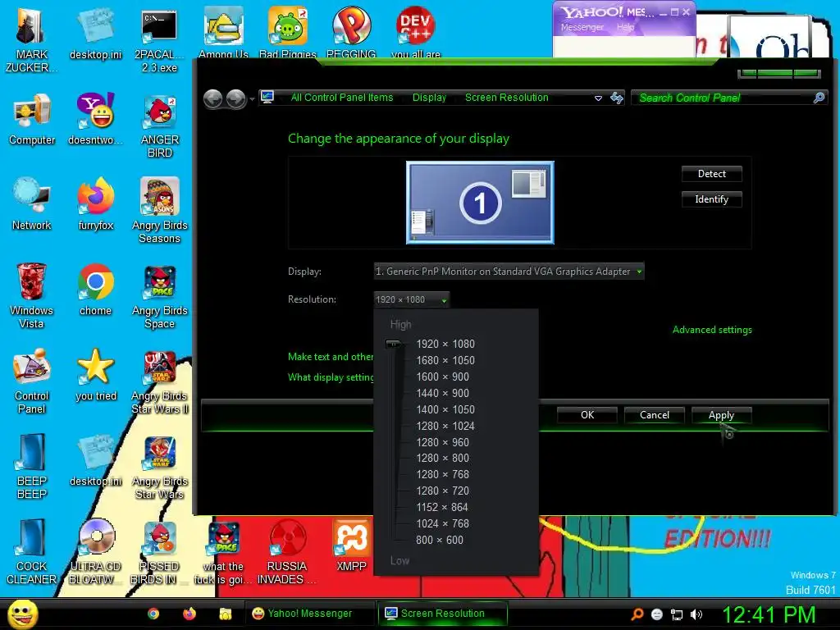
Task: Open Angry Birds Star Wars II shortcut
Action: 160,381
